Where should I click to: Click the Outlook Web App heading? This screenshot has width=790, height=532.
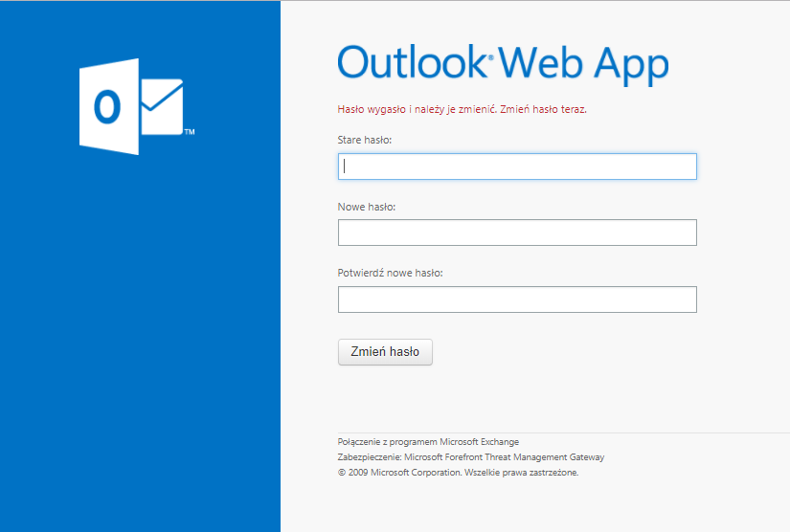click(503, 63)
